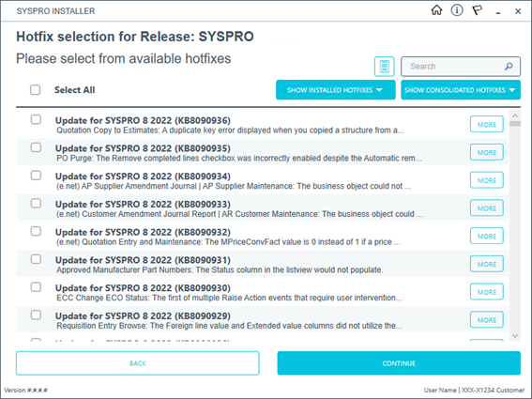Focus the Search input field
This screenshot has height=399, width=532.
pyautogui.click(x=455, y=67)
